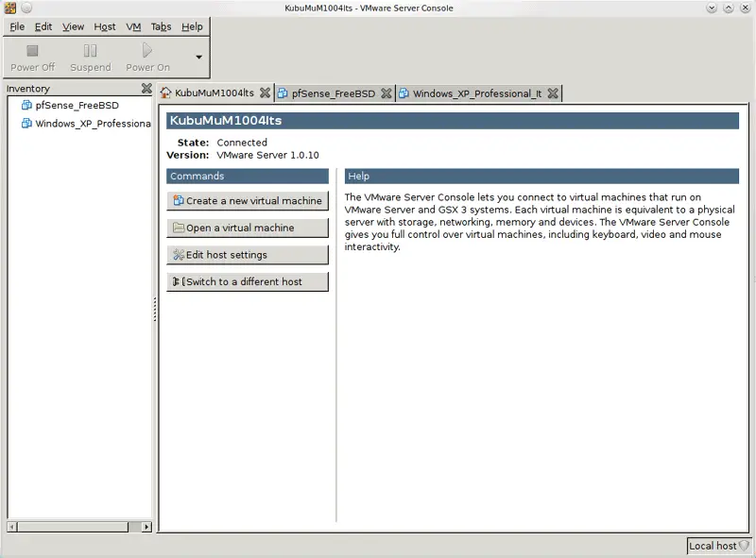Close the KubuMuM1004lts tab

[x=265, y=93]
